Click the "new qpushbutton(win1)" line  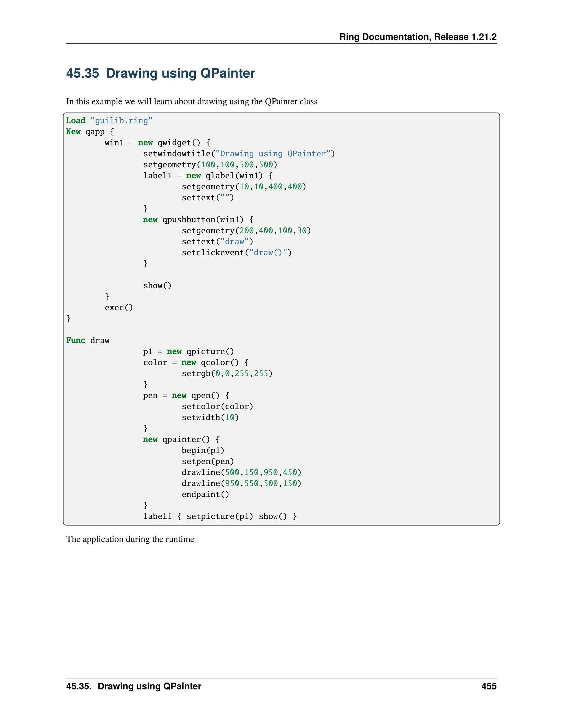click(198, 220)
